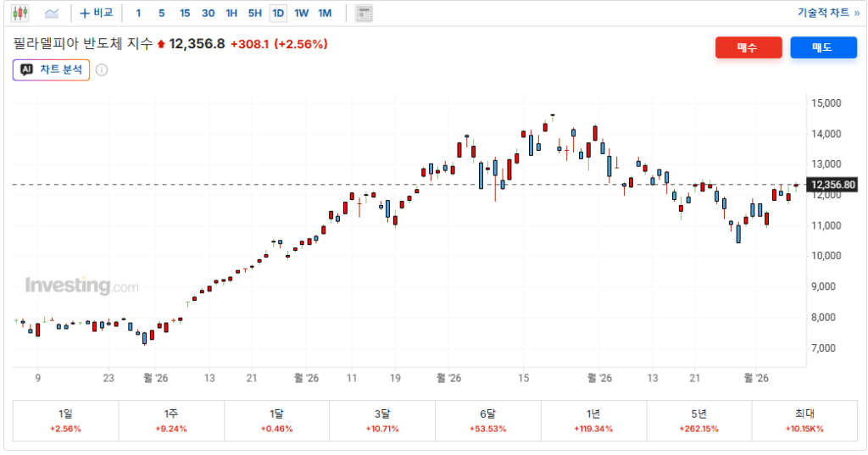The width and height of the screenshot is (868, 455).
Task: Choose the 1M interval
Action: point(325,14)
